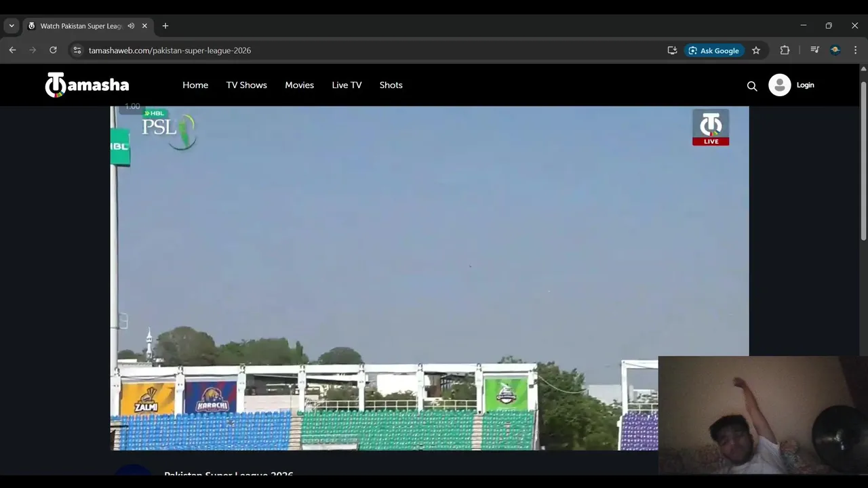This screenshot has height=488, width=868.
Task: Restore down the Chrome window
Action: point(829,26)
